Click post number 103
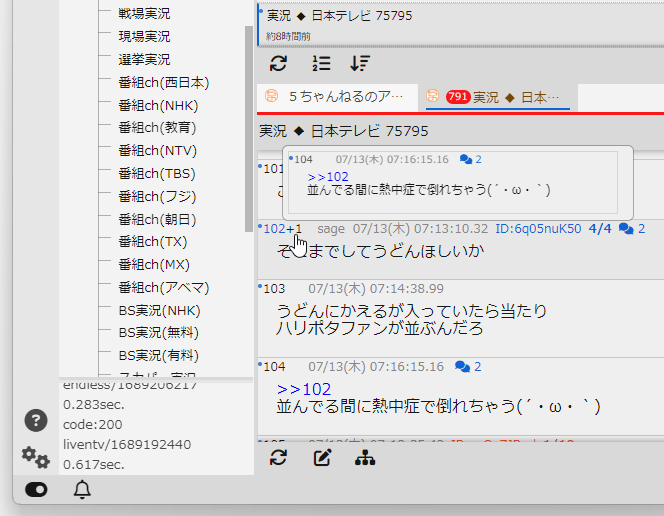 [x=274, y=289]
